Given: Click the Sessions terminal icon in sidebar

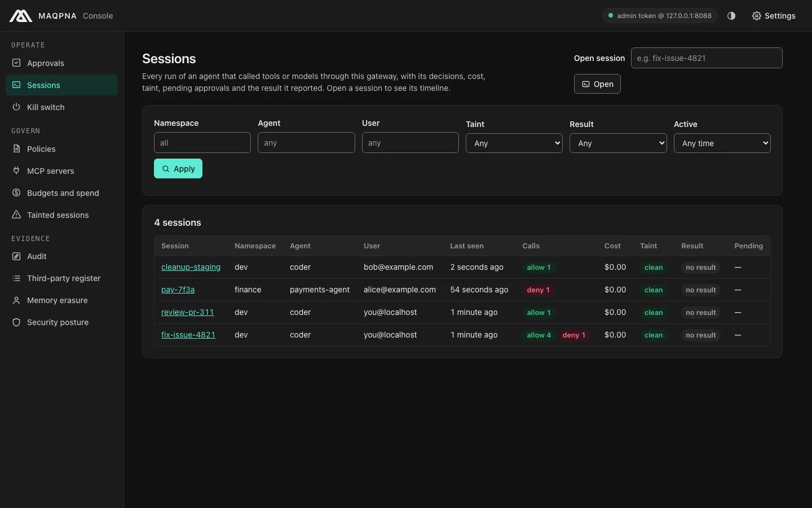Looking at the screenshot, I should pos(16,85).
